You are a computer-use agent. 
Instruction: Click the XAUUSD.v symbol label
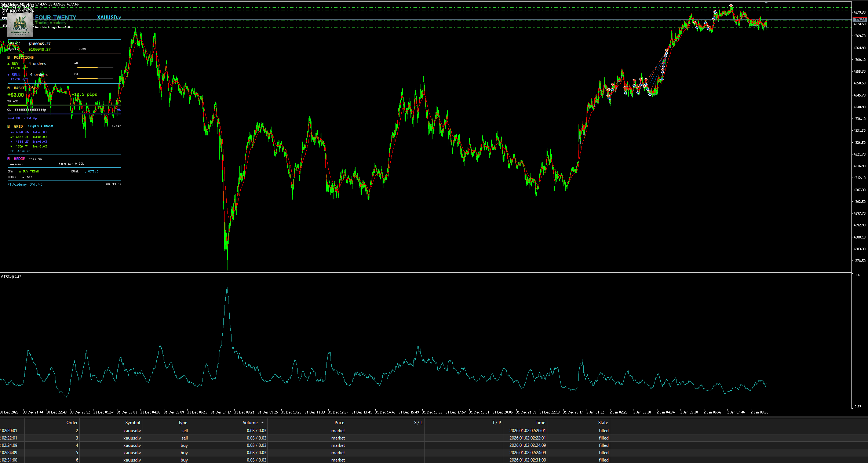(109, 17)
